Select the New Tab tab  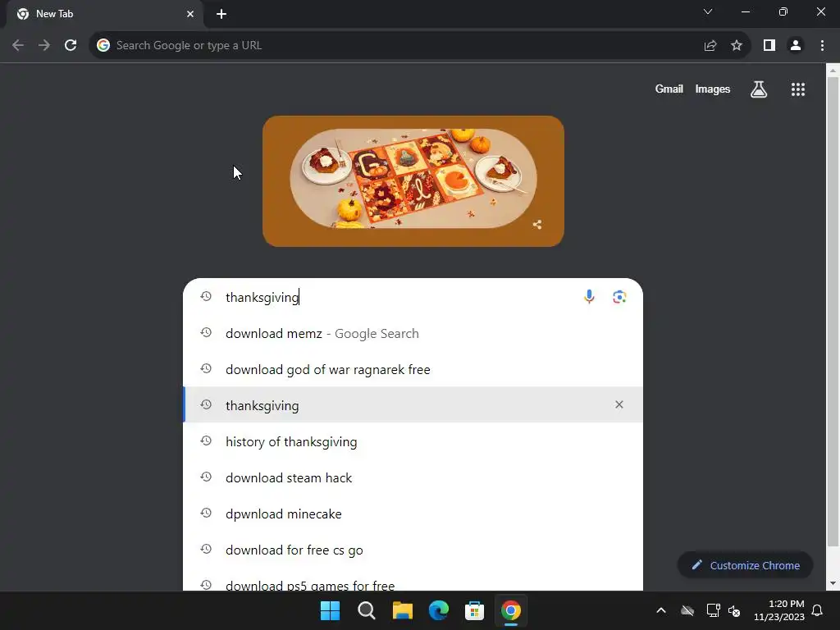coord(104,14)
